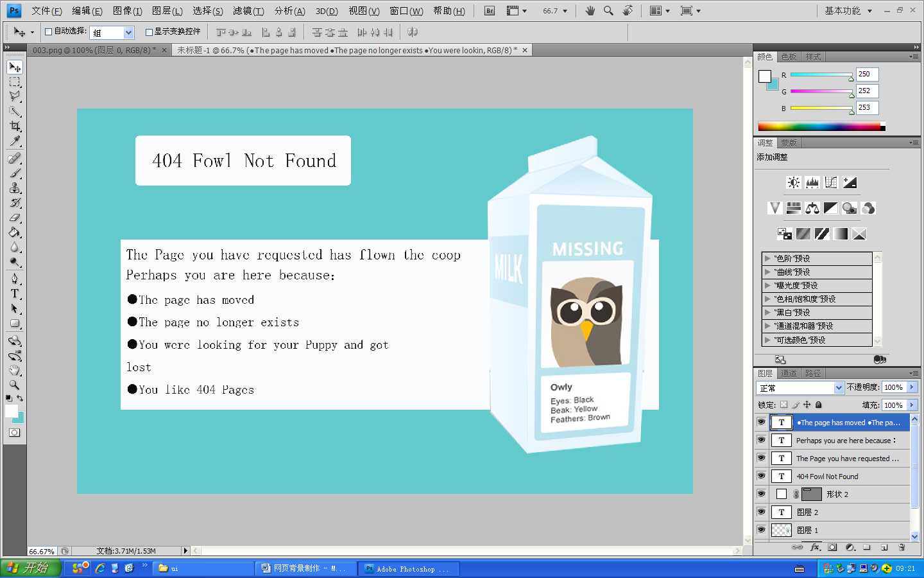Select the Move tool in the toolbox
Screen dimensions: 924x578
coord(15,67)
